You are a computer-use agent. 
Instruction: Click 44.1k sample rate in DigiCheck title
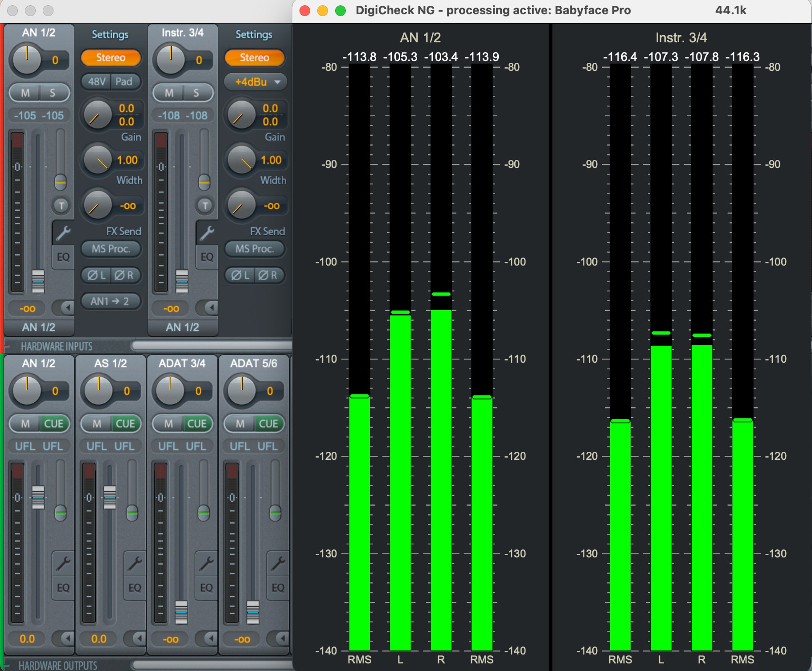(x=730, y=10)
